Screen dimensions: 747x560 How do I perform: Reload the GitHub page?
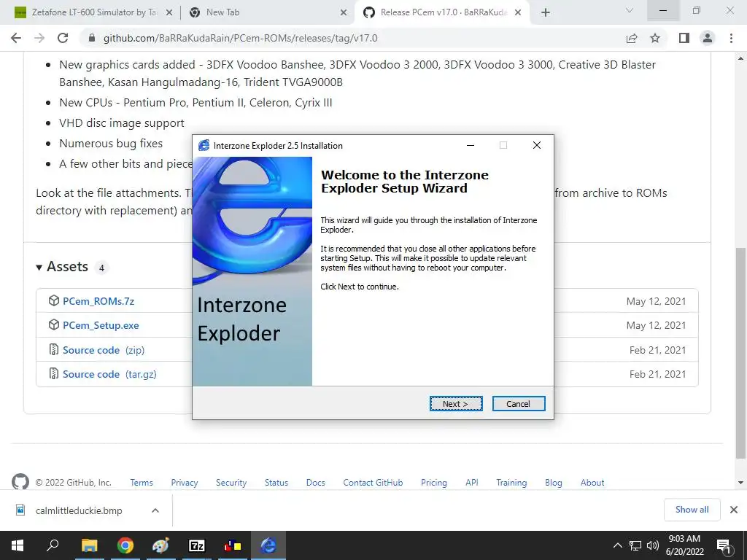pos(63,38)
